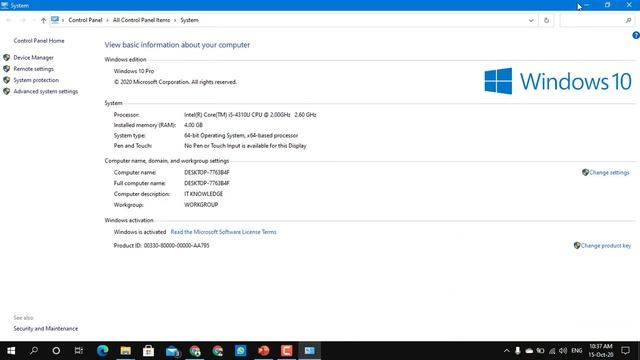640x360 pixels.
Task: Expand the address bar history dropdown
Action: click(x=531, y=20)
